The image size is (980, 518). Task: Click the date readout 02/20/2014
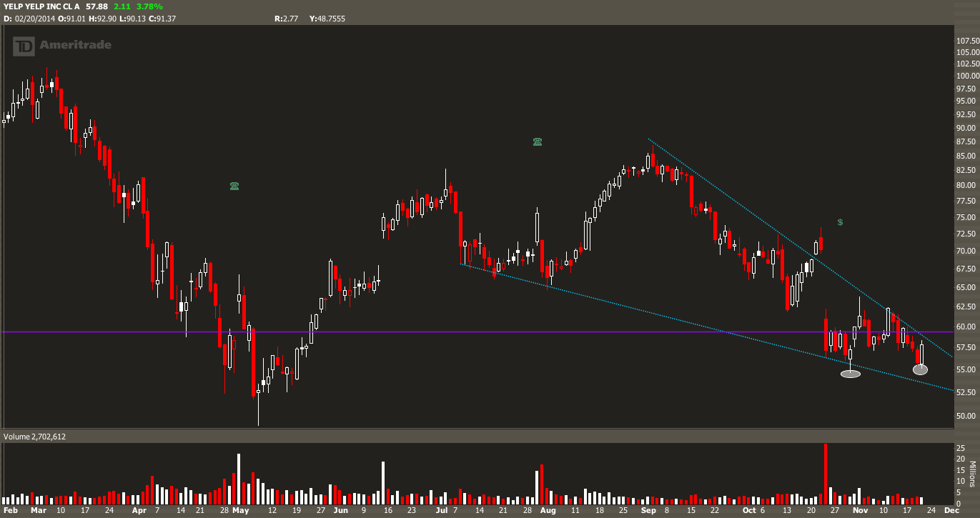pos(36,18)
